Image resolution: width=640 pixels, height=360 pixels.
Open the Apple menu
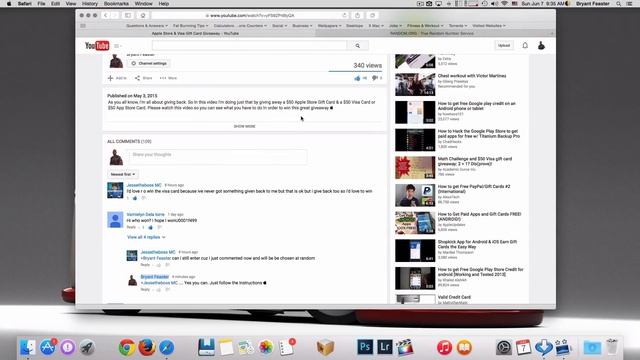coord(9,4)
